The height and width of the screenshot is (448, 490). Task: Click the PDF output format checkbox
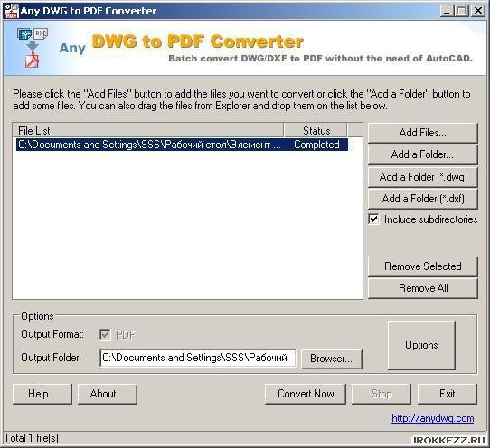105,335
